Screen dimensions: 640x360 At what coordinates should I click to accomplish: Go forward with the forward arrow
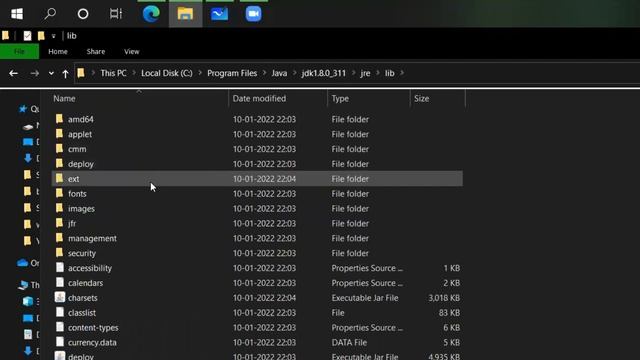pyautogui.click(x=35, y=73)
